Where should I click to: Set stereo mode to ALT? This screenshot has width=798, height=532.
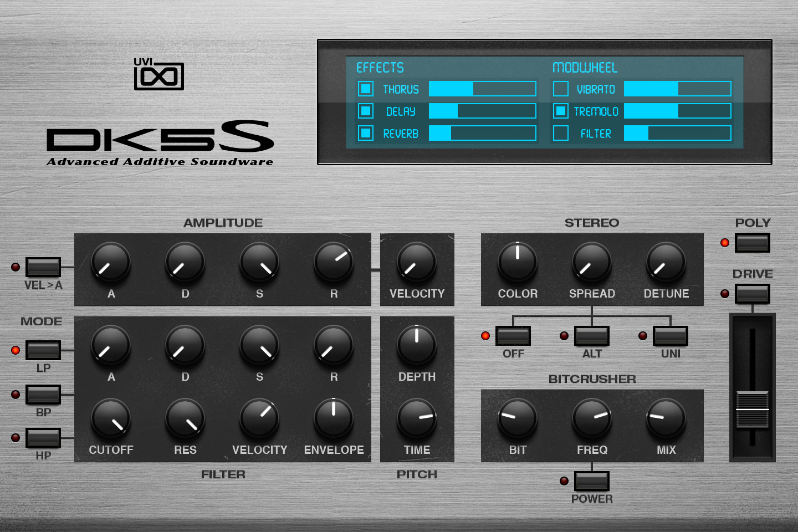[591, 336]
